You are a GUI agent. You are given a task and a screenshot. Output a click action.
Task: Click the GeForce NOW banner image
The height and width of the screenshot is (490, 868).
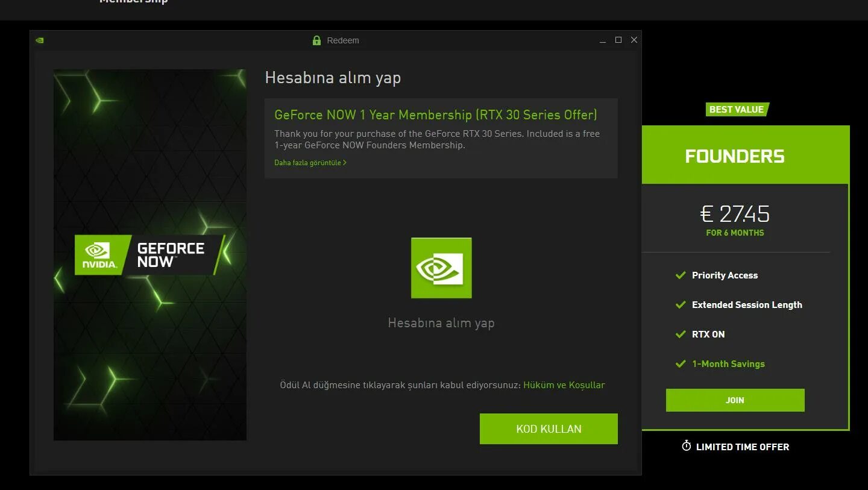click(150, 254)
